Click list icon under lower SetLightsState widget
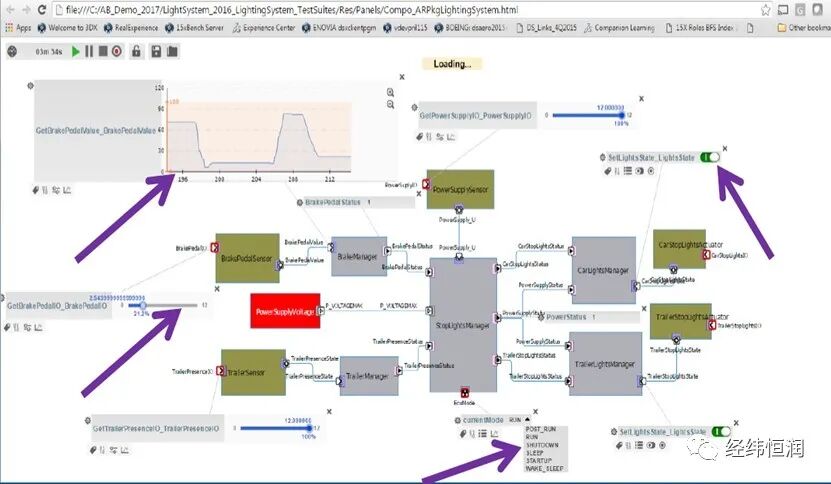Viewport: 831px width, 484px height. (x=639, y=445)
